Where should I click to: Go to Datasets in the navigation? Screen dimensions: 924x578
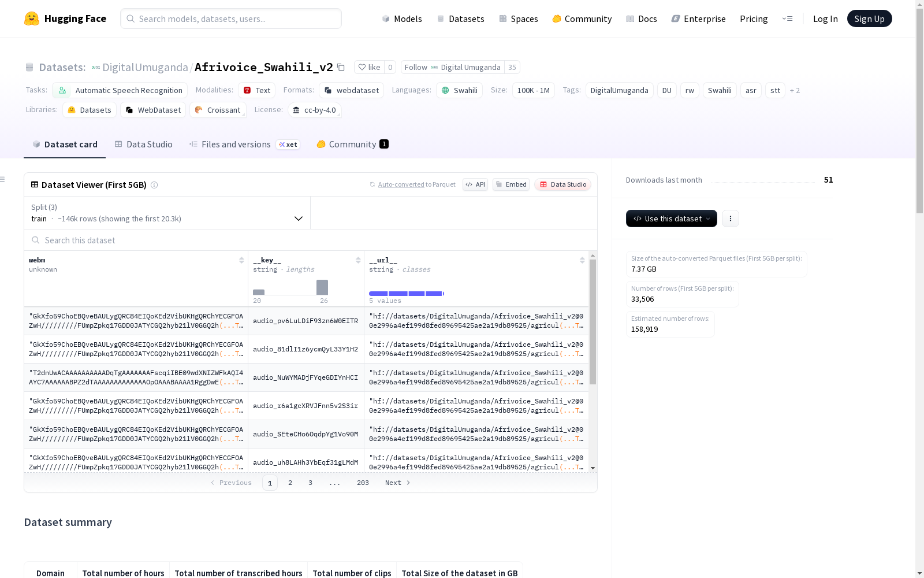click(x=460, y=18)
